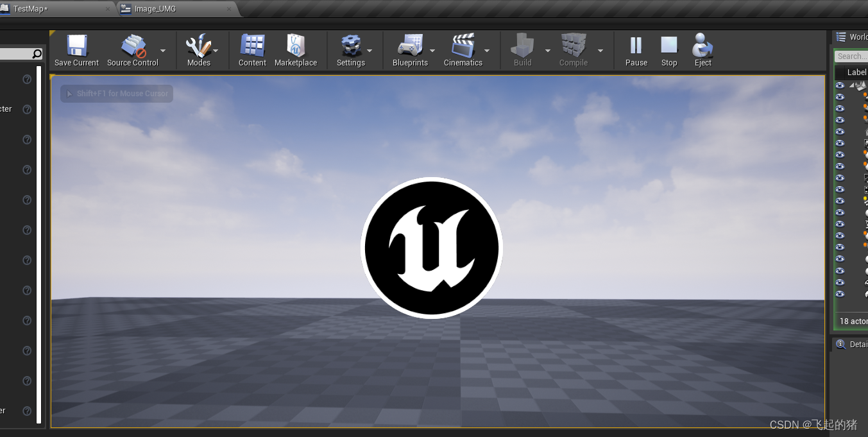Expand the Source Control dropdown arrow
Viewport: 868px width, 437px height.
163,50
